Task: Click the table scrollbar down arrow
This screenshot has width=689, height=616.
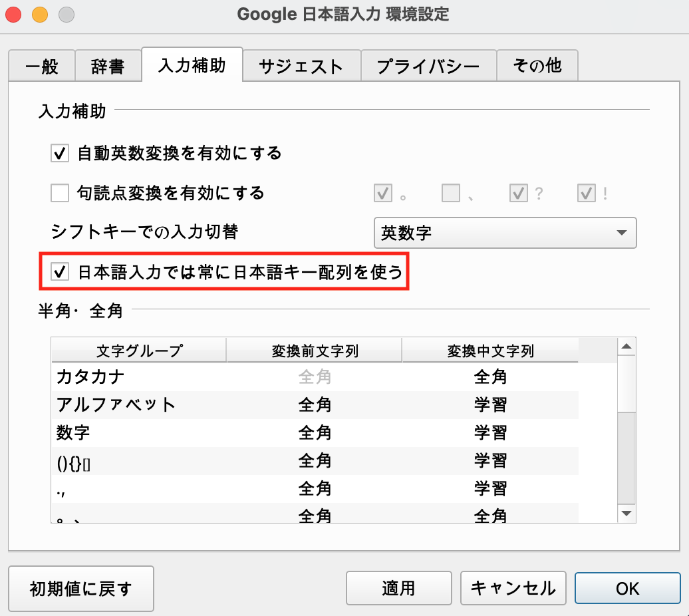Action: (626, 514)
